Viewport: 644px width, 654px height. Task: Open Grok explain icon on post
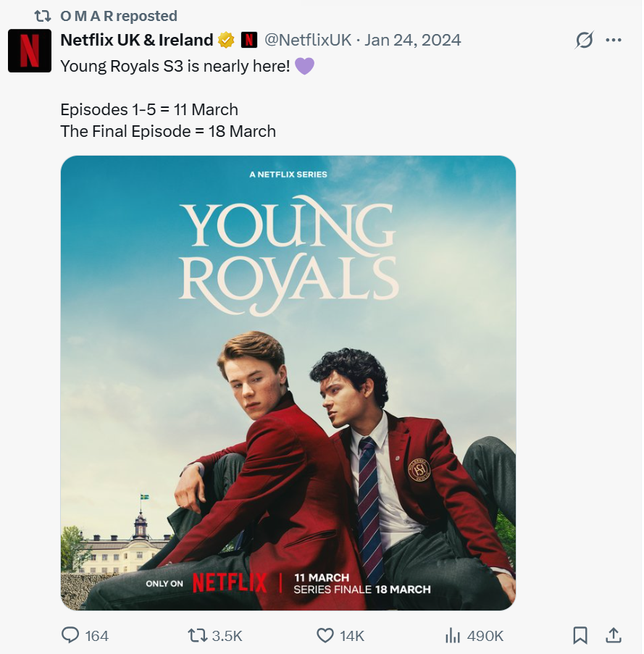click(583, 41)
